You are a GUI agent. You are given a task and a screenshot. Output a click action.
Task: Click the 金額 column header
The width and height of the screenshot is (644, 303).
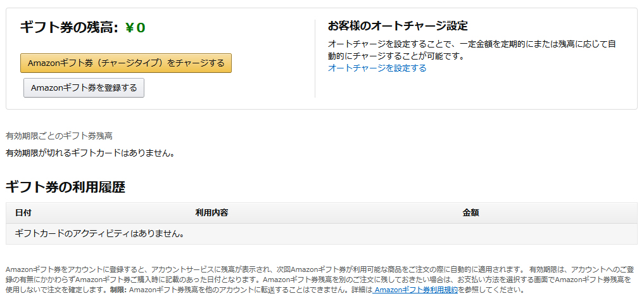click(470, 213)
